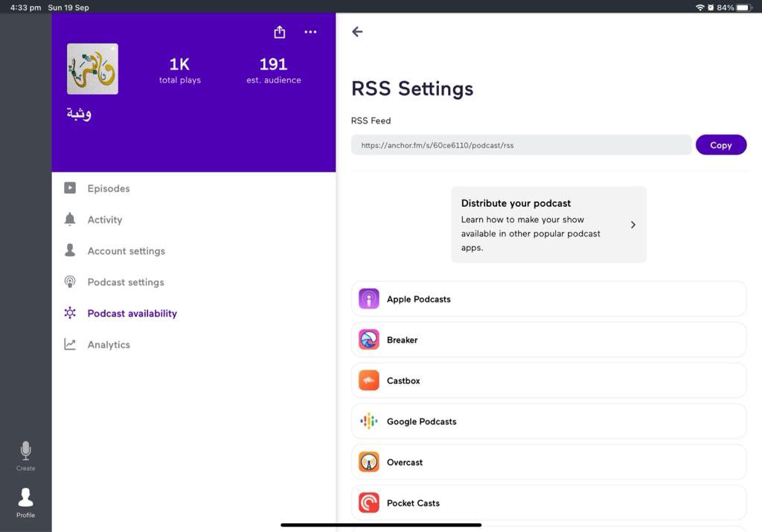Click the Castbox app icon
Screen dimensions: 762x532
point(369,380)
